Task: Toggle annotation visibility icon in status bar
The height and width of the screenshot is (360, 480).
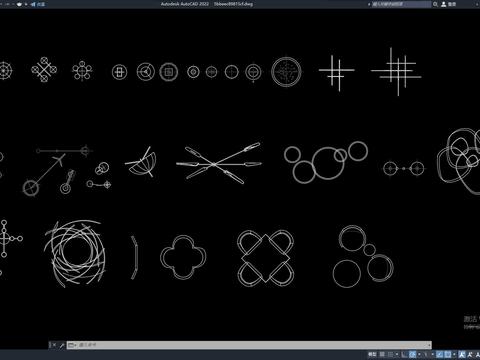Action: coord(462,354)
